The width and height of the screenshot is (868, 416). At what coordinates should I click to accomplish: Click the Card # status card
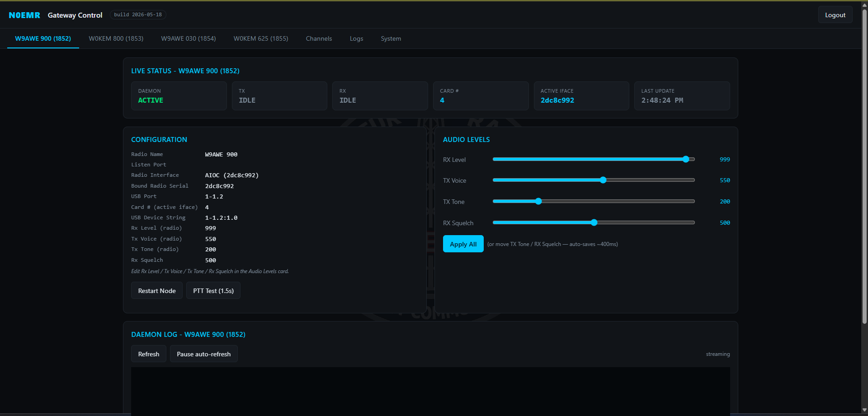(481, 96)
